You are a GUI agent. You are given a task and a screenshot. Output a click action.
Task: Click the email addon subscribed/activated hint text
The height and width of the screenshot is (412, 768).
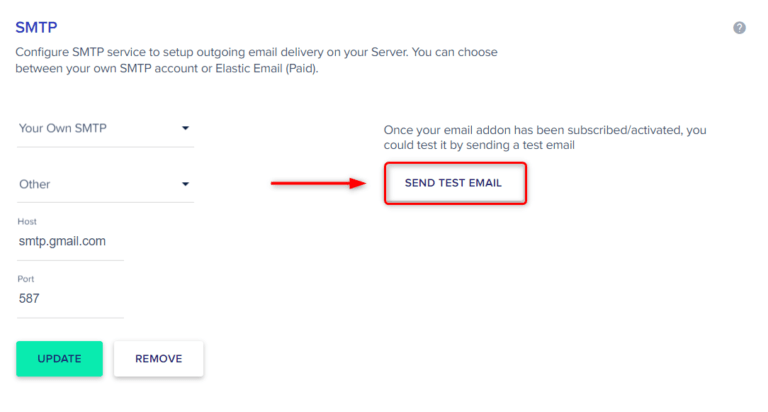552,131
